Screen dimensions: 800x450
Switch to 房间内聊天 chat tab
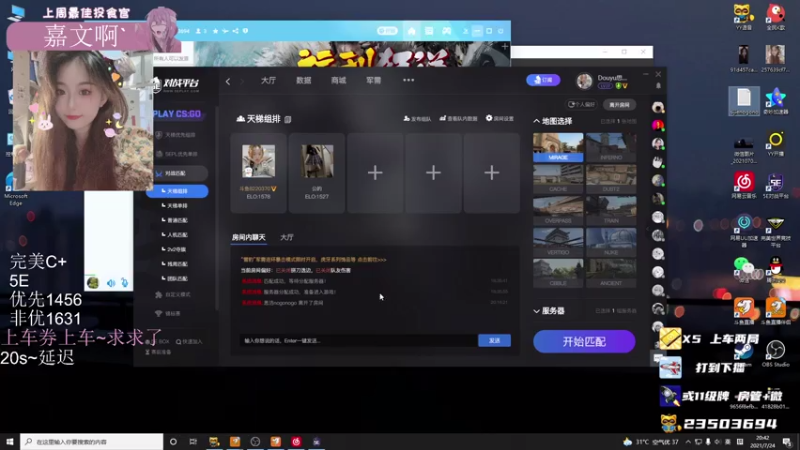point(248,237)
